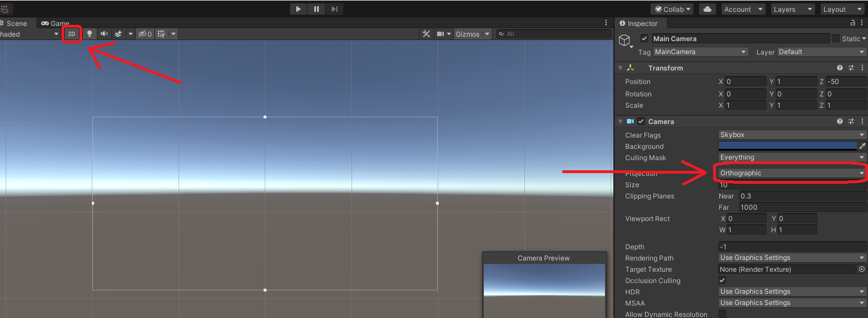Open the Tag dropdown showing MainCamera
Screen dimensions: 868x318
click(701, 52)
